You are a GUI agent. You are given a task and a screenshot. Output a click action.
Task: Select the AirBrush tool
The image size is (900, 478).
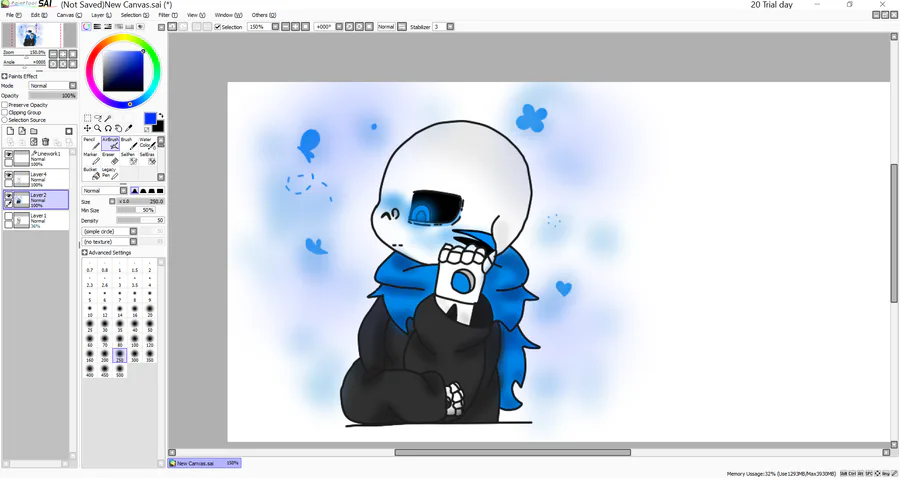click(110, 143)
